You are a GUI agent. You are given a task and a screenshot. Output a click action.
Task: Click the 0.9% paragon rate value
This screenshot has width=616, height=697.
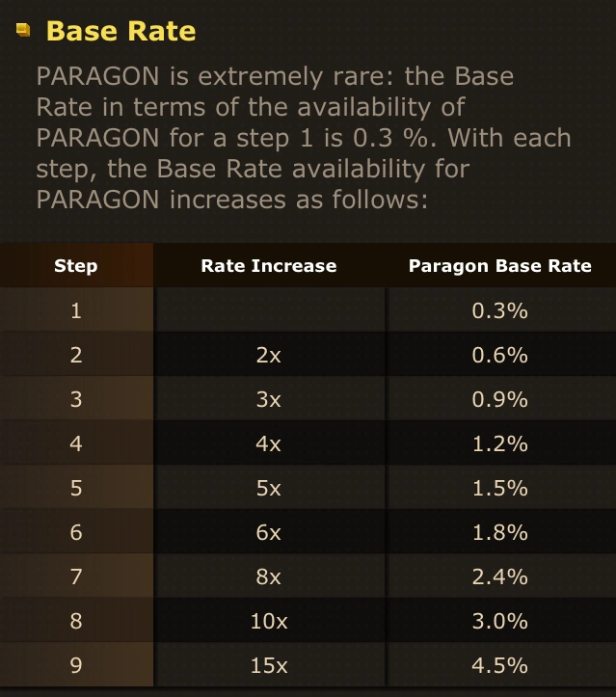click(500, 399)
